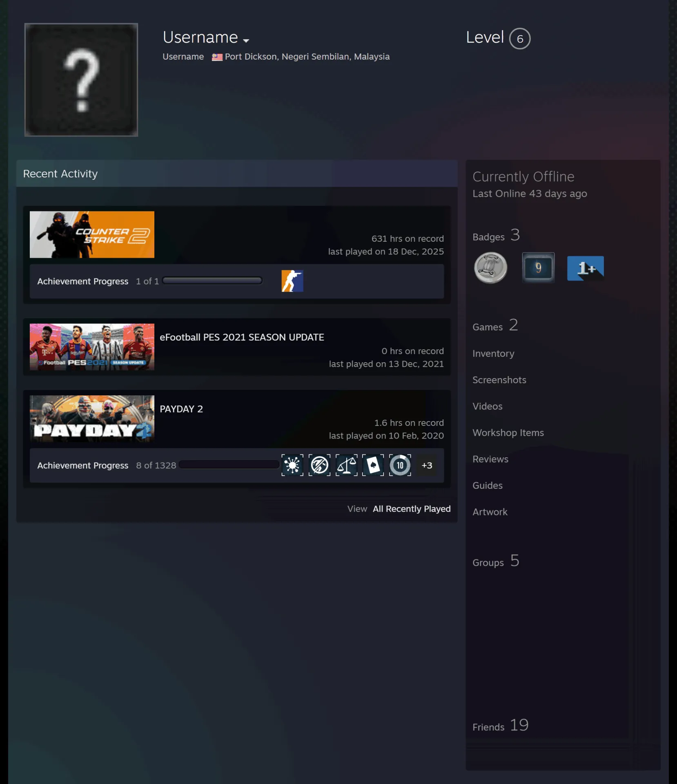Click the Level 6 badge circle
677x784 pixels.
[x=520, y=39]
